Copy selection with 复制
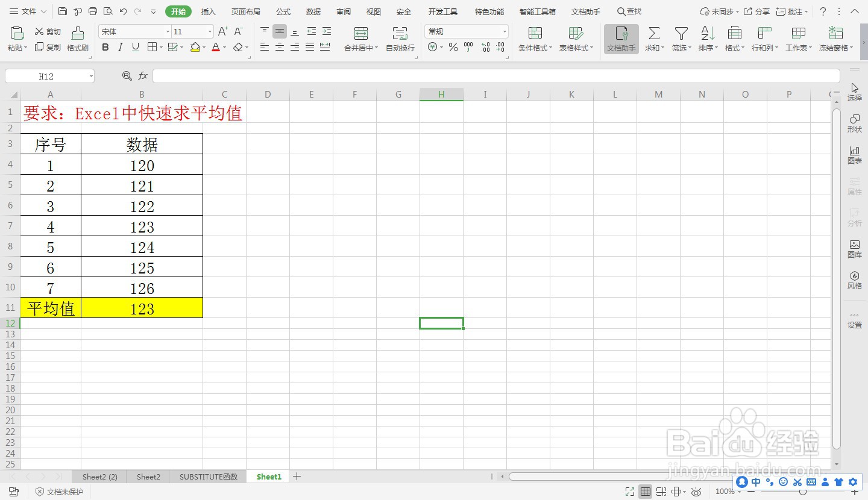Image resolution: width=868 pixels, height=500 pixels. (48, 47)
